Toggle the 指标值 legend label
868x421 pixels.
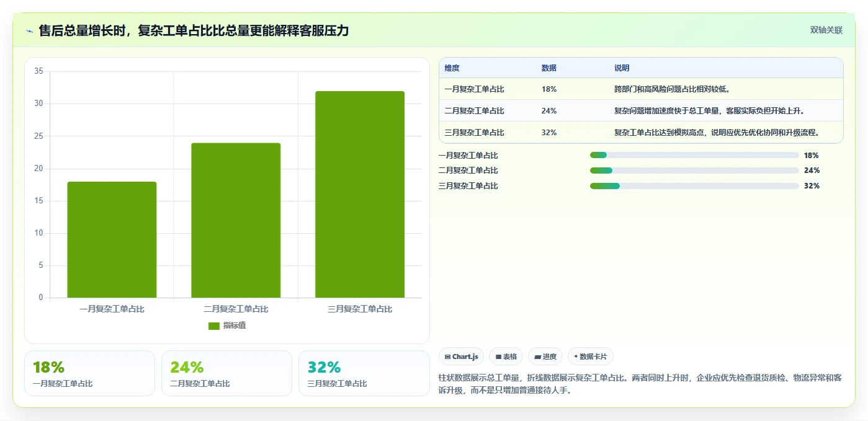(235, 326)
